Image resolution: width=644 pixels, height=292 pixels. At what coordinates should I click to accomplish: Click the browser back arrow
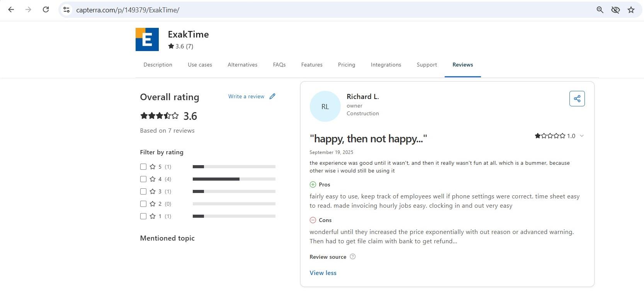tap(11, 10)
